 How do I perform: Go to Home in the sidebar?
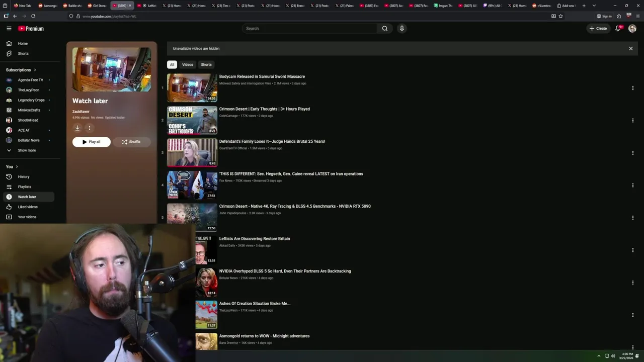pyautogui.click(x=28, y=44)
